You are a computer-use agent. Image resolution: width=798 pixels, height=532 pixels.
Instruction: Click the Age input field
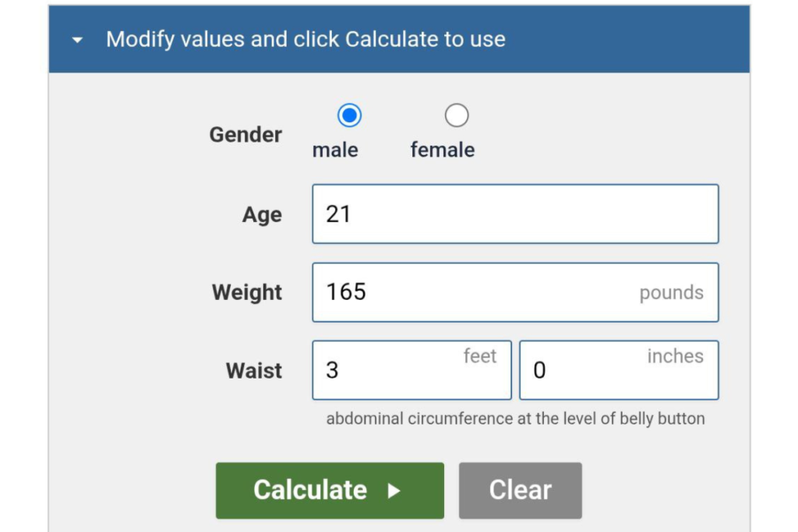click(514, 214)
